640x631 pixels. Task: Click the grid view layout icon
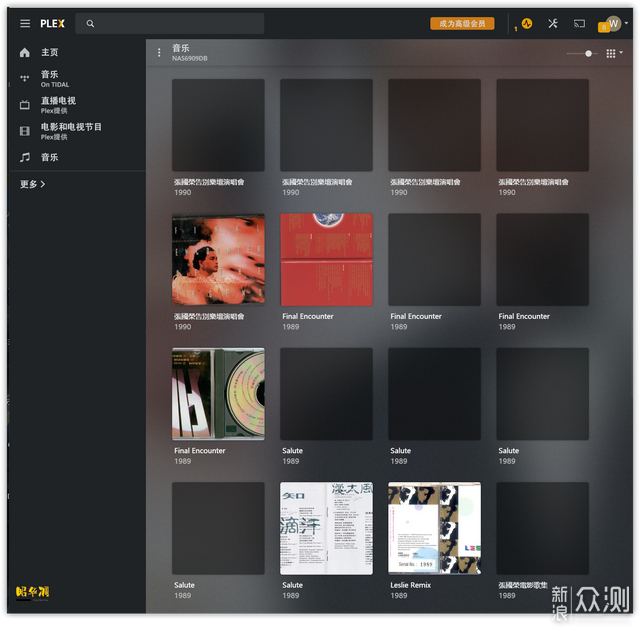pos(611,53)
